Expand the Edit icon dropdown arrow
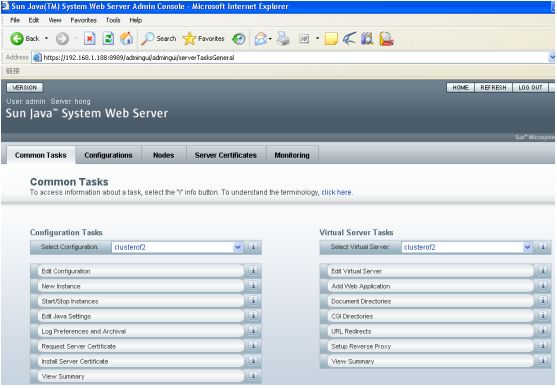 317,38
